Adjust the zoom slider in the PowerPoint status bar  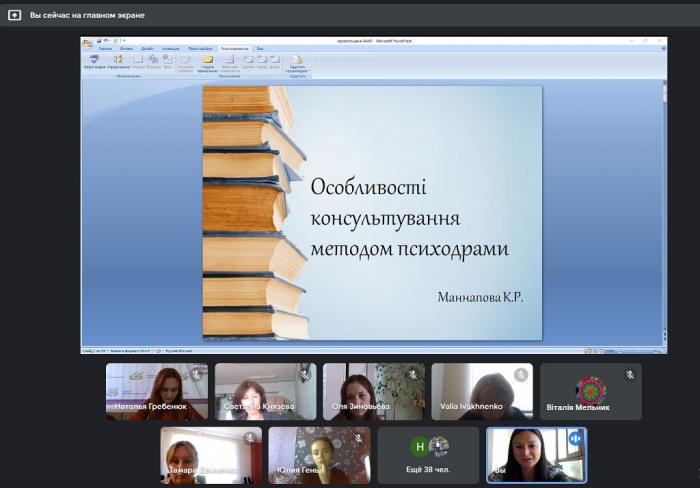638,351
